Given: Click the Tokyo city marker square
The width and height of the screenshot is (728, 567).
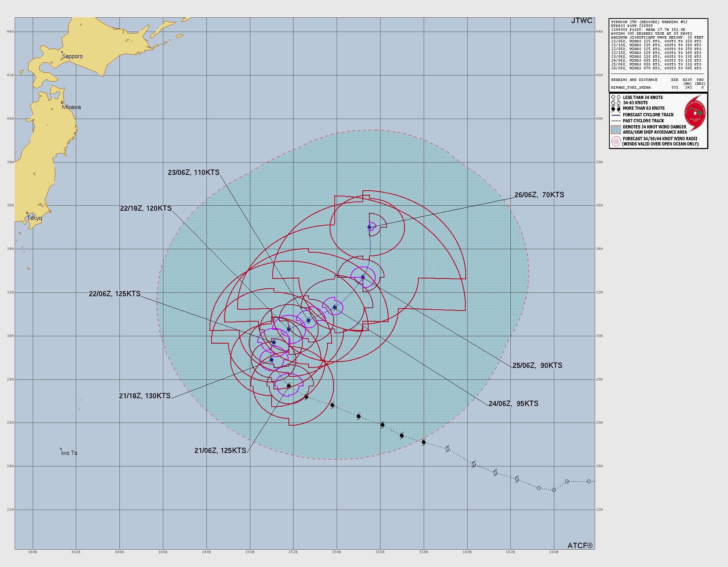Looking at the screenshot, I should click(27, 213).
